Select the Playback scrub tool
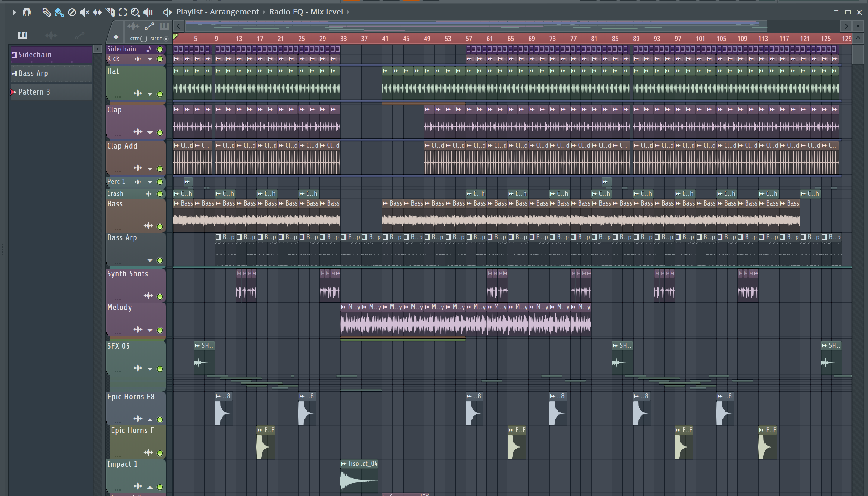Viewport: 868px width, 496px height. coord(148,12)
